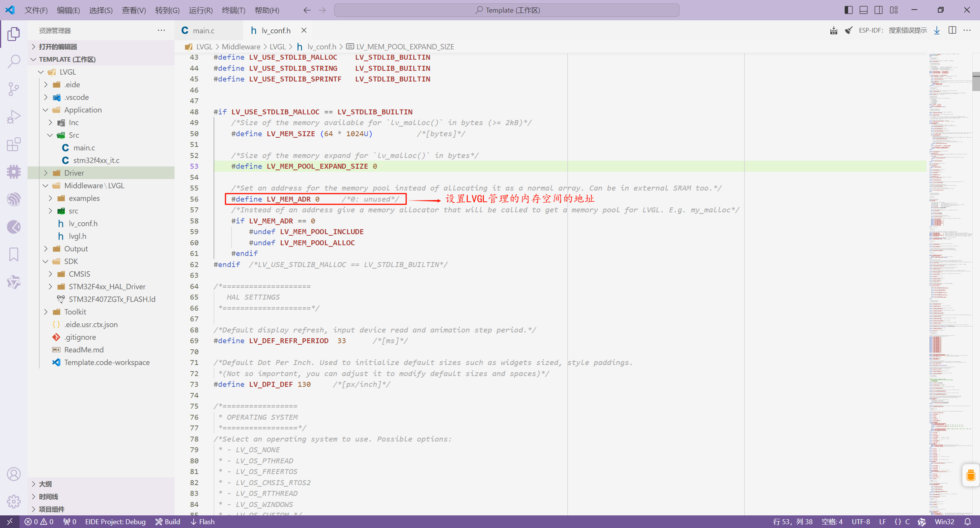Click the Flash button in bottom status bar
Screen dimensions: 980x528
pos(204,521)
